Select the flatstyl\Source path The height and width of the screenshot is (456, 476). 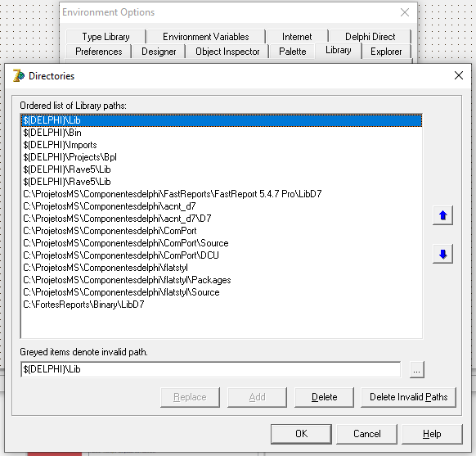pos(222,292)
